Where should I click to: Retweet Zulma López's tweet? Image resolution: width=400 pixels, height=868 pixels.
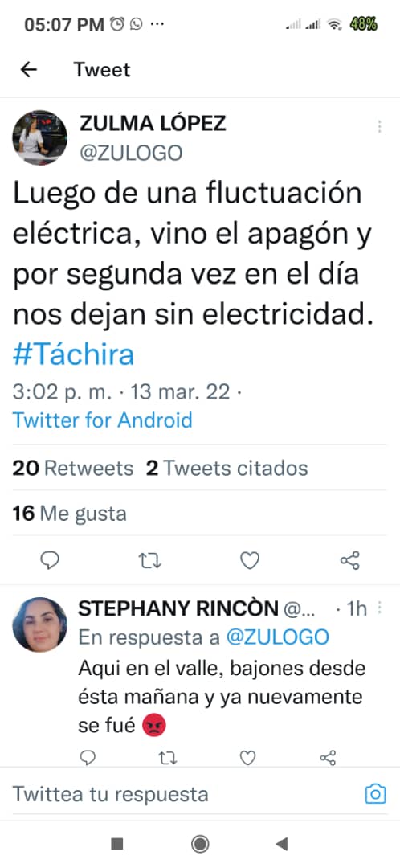149,561
